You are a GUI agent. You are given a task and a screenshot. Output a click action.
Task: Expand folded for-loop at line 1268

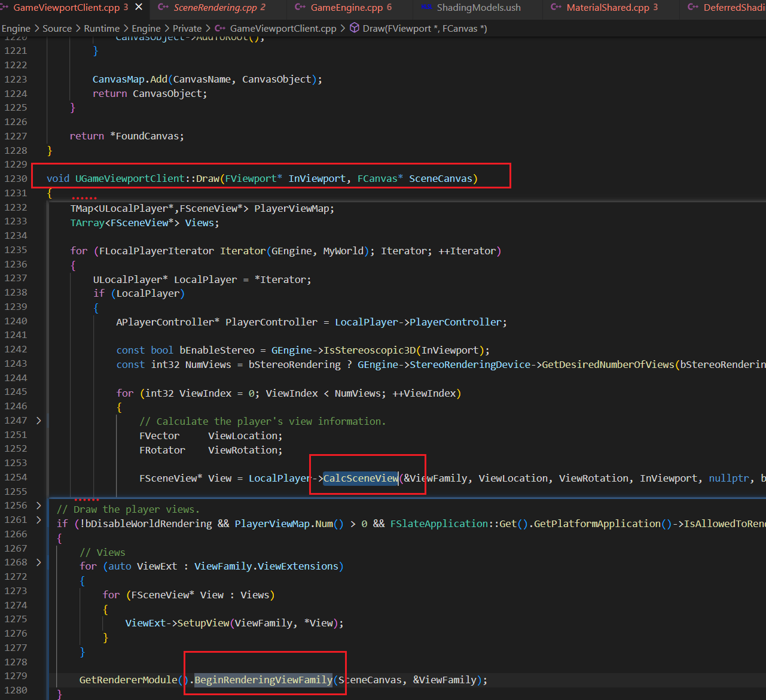click(x=39, y=562)
